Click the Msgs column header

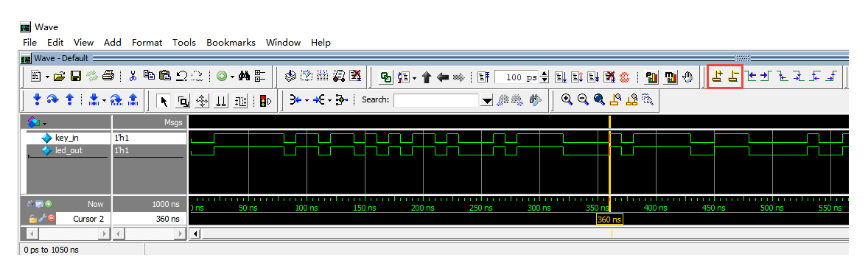(150, 122)
